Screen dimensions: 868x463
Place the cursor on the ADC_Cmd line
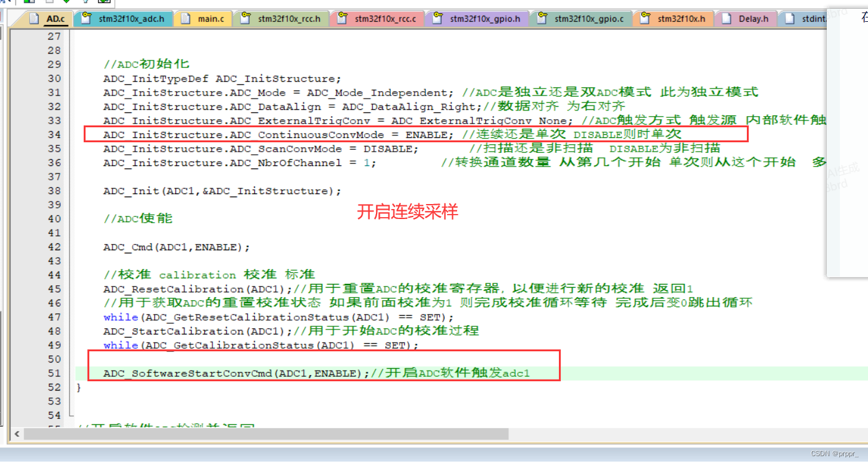tap(175, 246)
